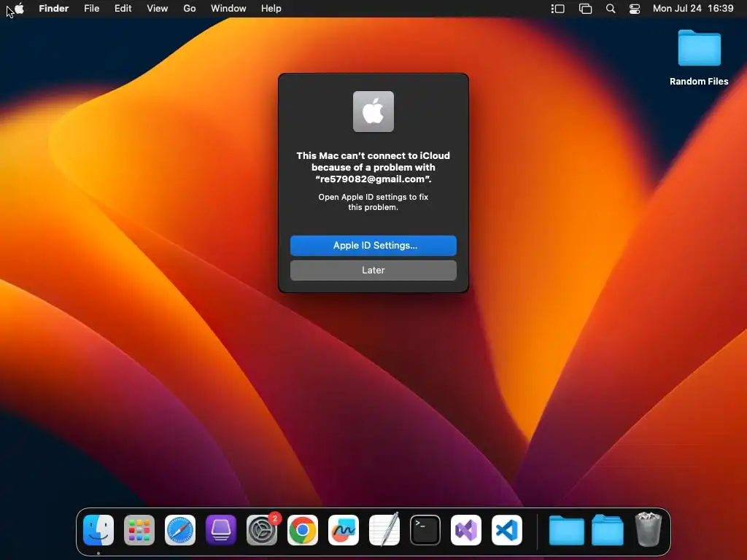747x560 pixels.
Task: Launch Terminal from the Dock
Action: pos(425,530)
